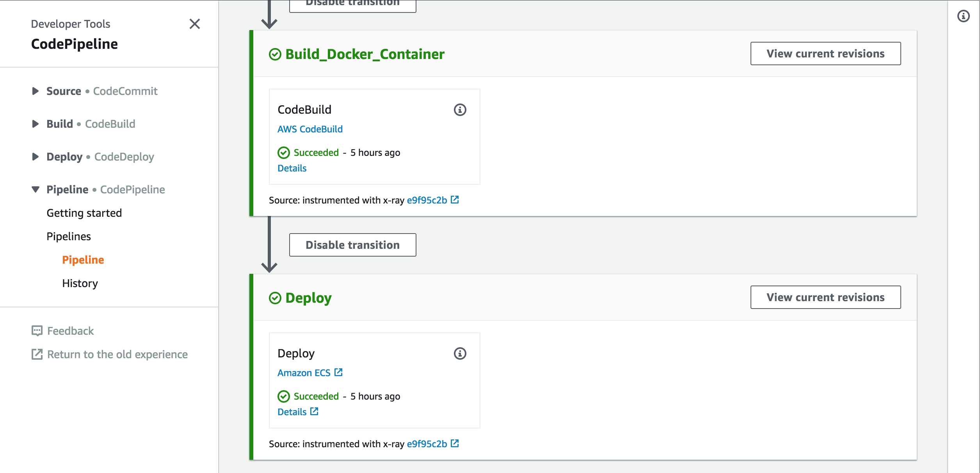The image size is (980, 473).
Task: Open the Feedback speech bubble icon
Action: (x=37, y=331)
